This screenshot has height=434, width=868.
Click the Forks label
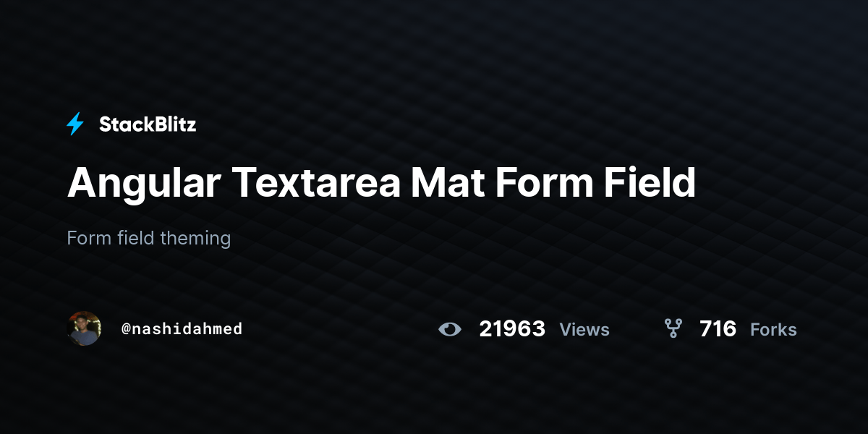tap(773, 330)
